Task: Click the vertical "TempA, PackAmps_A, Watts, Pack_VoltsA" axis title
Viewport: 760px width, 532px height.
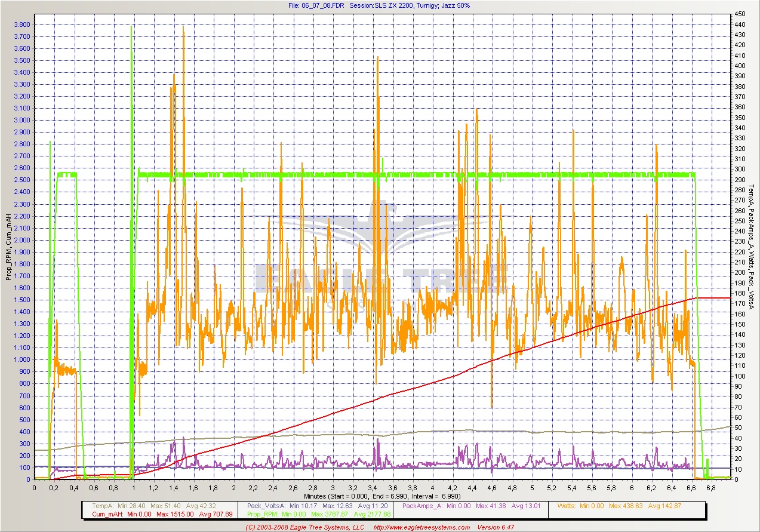Action: coord(751,247)
